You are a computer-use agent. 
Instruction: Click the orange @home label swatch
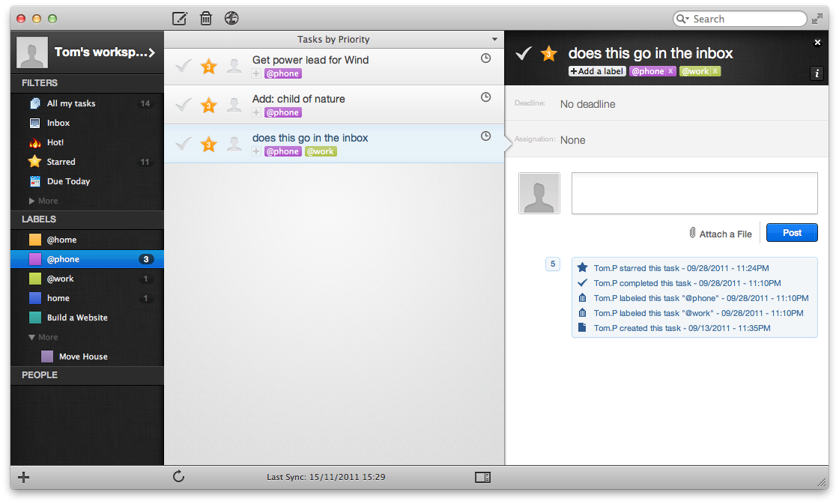(x=35, y=240)
